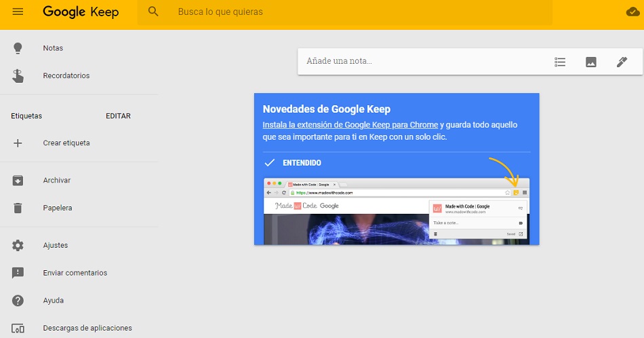Click the Ayuda question mark icon
Image resolution: width=644 pixels, height=338 pixels.
[18, 301]
